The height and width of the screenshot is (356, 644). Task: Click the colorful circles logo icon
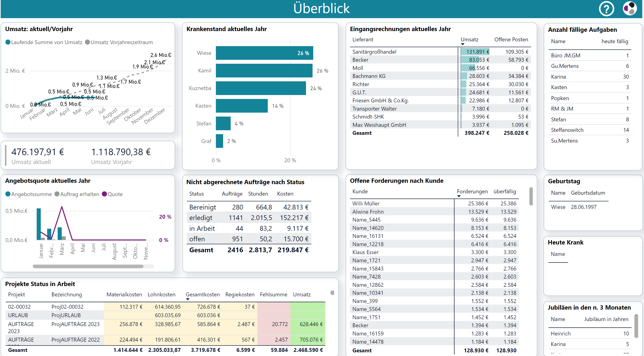tap(630, 8)
